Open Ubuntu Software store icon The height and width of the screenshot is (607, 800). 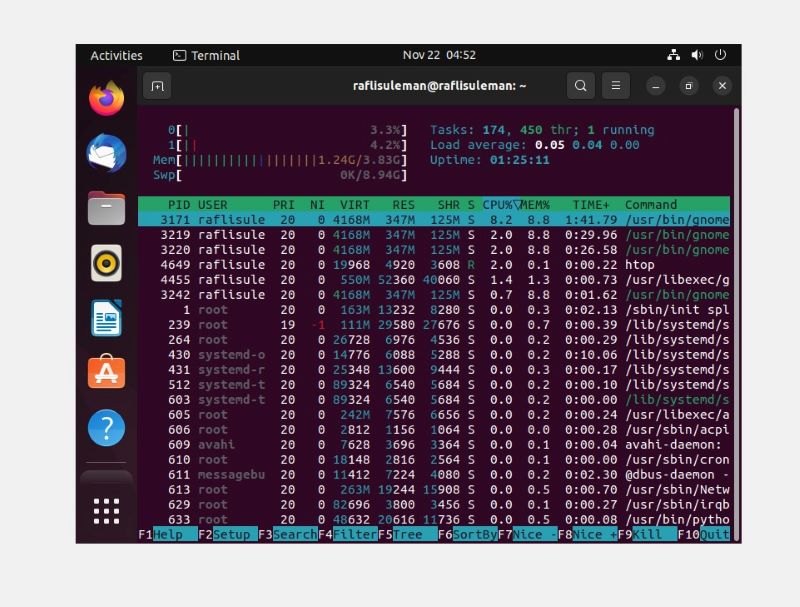click(106, 372)
